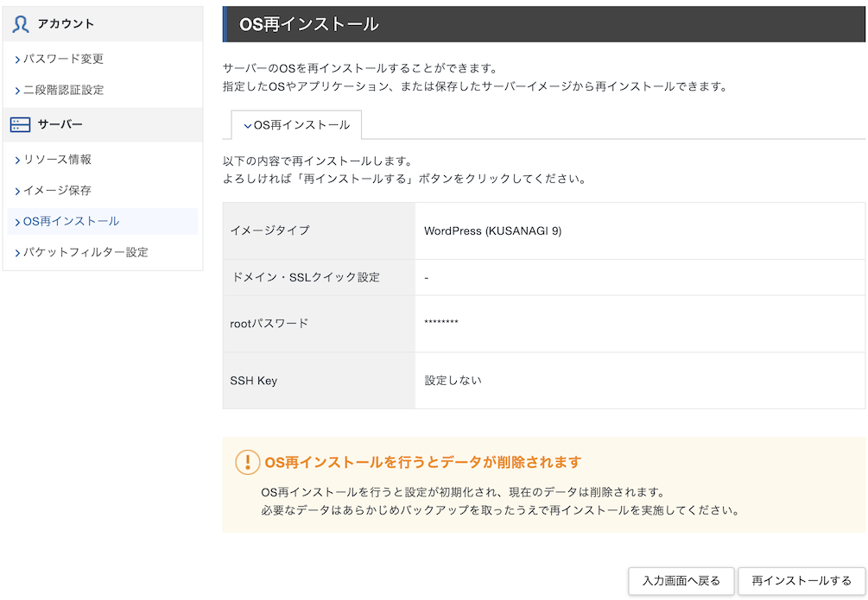The height and width of the screenshot is (600, 868).
Task: Click the SSH Key 設定しない value
Action: click(453, 381)
